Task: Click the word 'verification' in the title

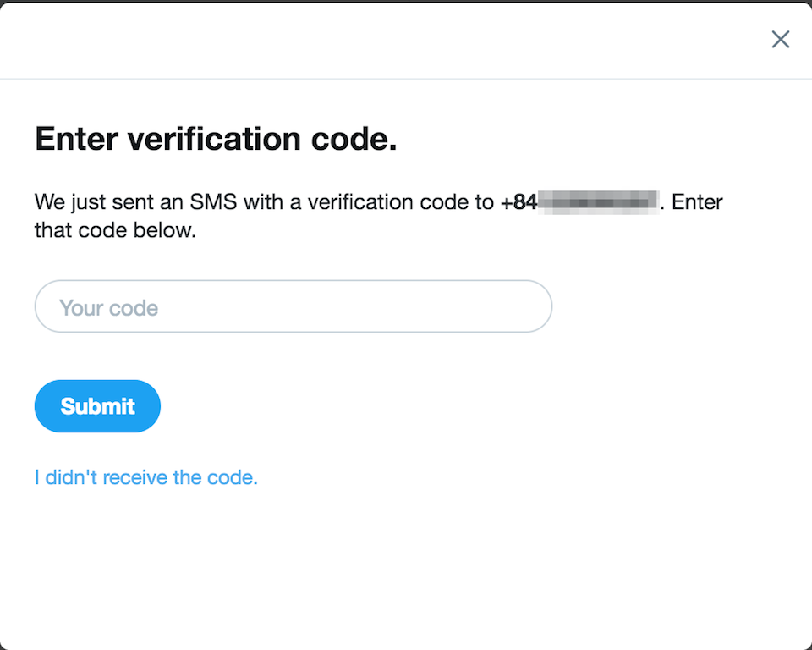Action: [x=214, y=139]
